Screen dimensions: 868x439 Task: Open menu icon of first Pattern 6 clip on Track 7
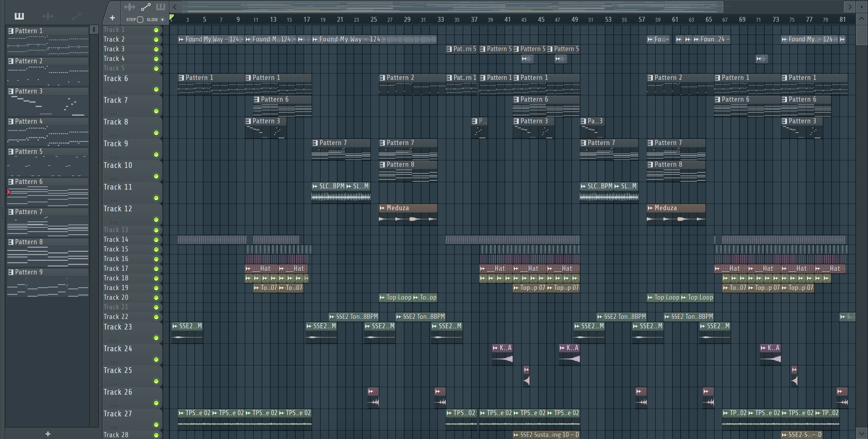(x=256, y=99)
